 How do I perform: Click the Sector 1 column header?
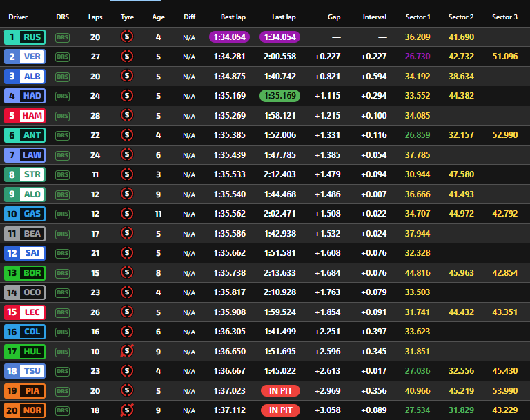[x=418, y=17]
